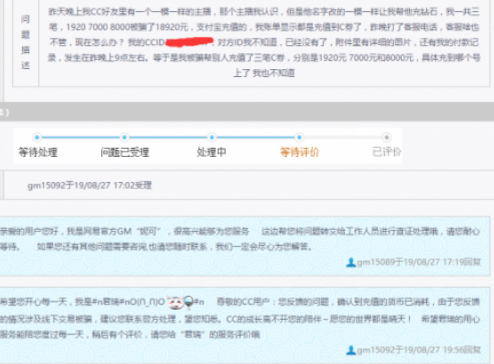Screen dimensions: 494x364
Task: Click gm15092 受理 timestamp line
Action: coord(89,185)
